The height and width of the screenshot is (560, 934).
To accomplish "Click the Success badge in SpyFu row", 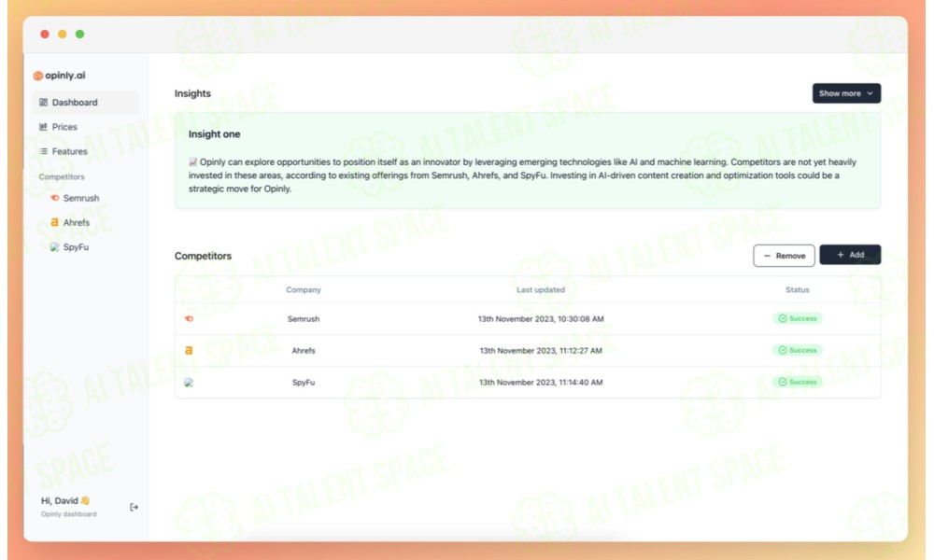I will (x=798, y=382).
